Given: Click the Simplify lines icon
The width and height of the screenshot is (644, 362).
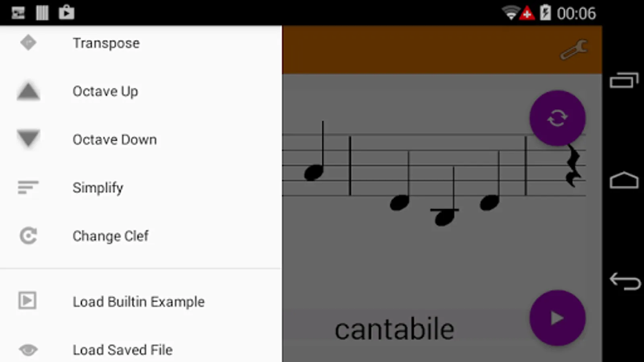Looking at the screenshot, I should [x=28, y=187].
